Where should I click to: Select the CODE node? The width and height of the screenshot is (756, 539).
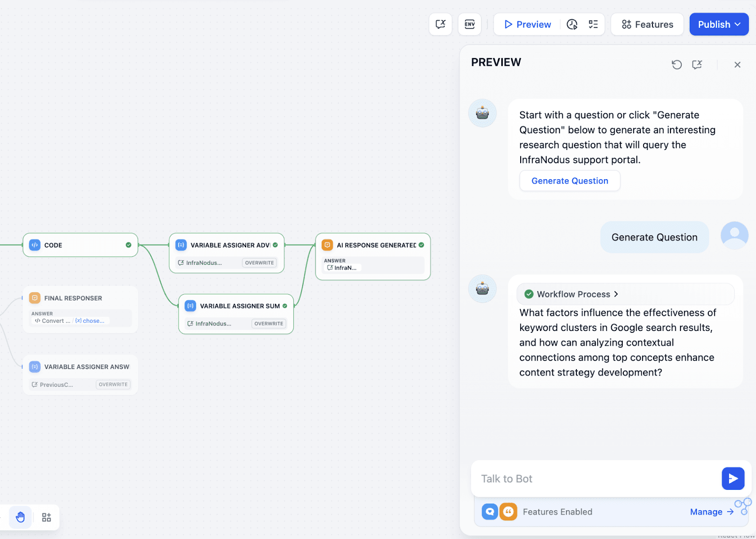(x=80, y=245)
